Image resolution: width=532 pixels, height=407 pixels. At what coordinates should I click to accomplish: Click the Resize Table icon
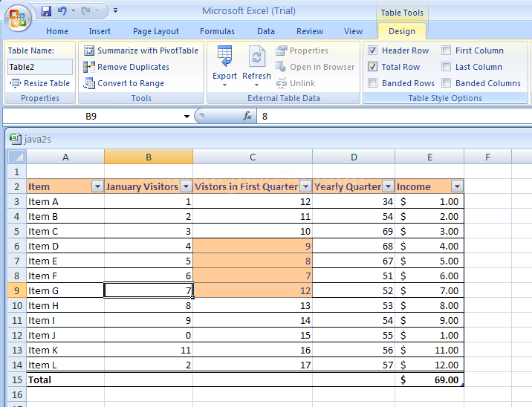click(15, 83)
